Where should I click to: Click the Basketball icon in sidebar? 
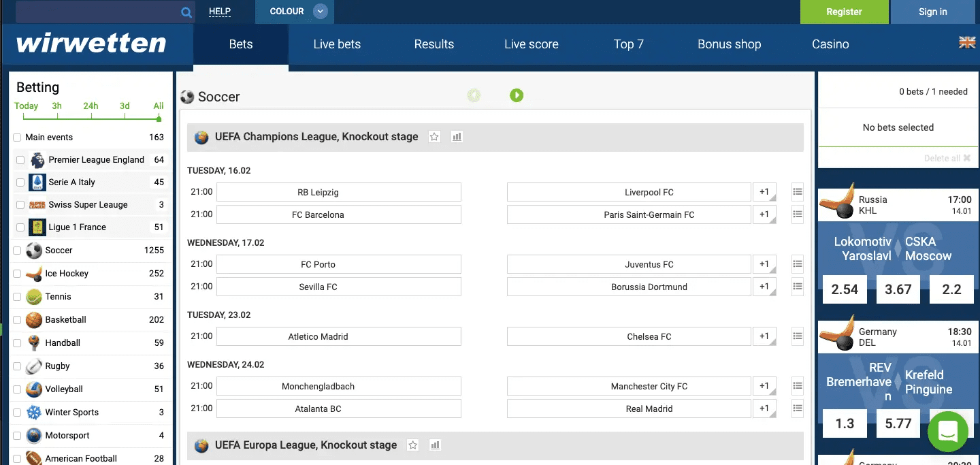pyautogui.click(x=34, y=320)
